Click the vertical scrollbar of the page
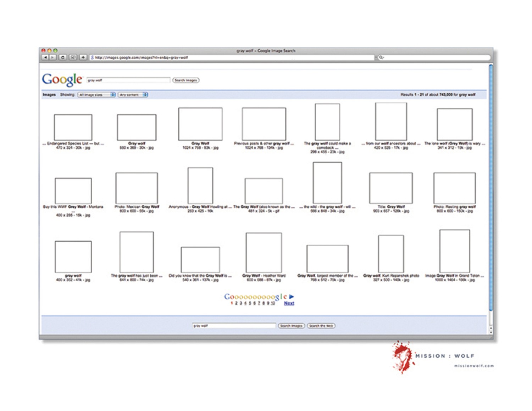The height and width of the screenshot is (411, 532). [x=491, y=188]
